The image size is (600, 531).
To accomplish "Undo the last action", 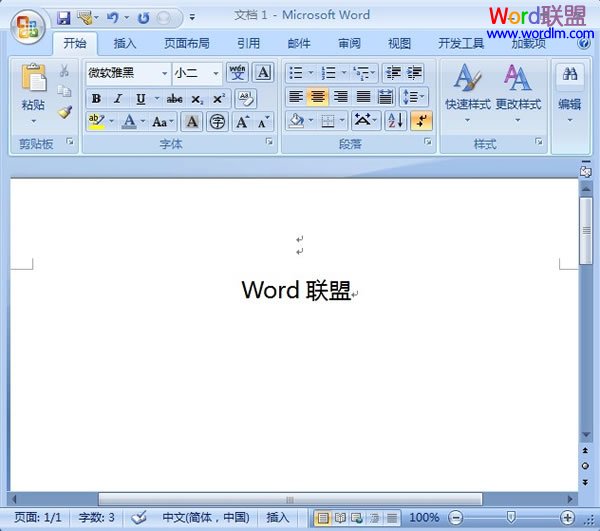I will click(x=112, y=18).
